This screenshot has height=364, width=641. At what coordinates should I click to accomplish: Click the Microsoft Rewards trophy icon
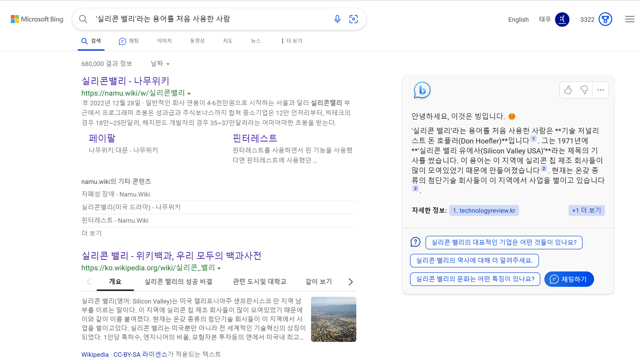point(605,19)
